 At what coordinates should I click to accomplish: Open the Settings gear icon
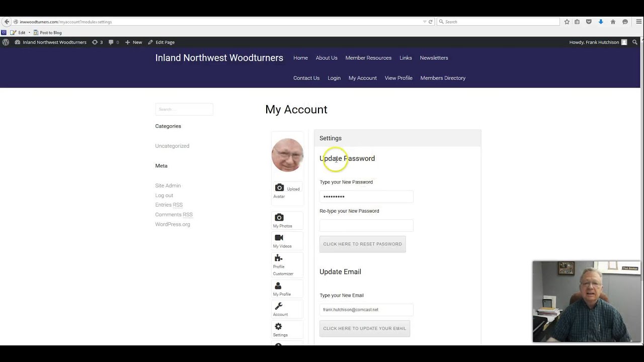click(278, 326)
